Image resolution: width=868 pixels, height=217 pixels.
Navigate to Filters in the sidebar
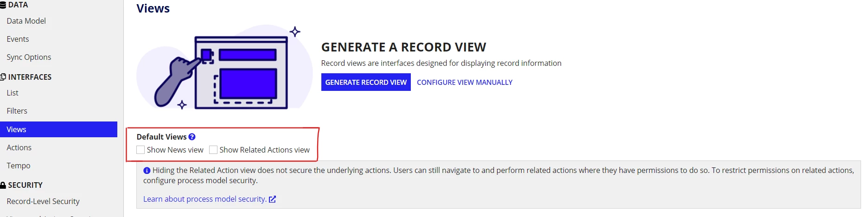[x=17, y=111]
